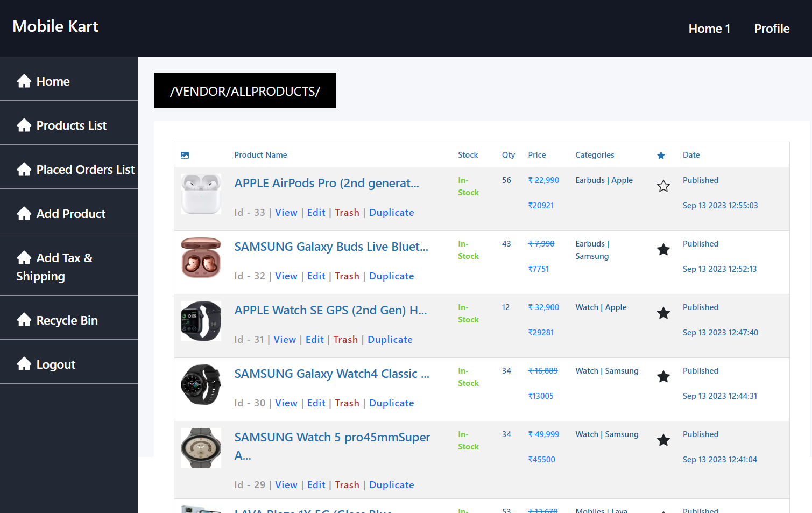This screenshot has width=812, height=513.
Task: Click the Samsung Watch 5 pro thumbnail
Action: click(201, 448)
